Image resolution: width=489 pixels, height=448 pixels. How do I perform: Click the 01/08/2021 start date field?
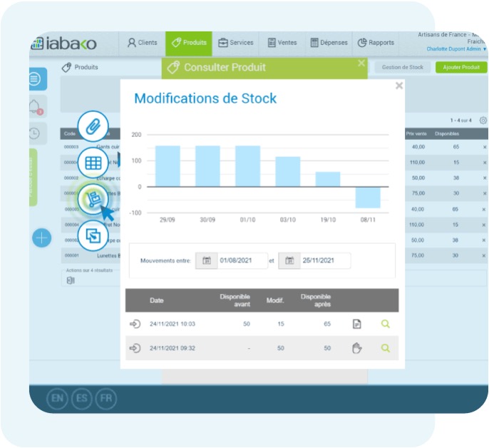click(x=242, y=260)
